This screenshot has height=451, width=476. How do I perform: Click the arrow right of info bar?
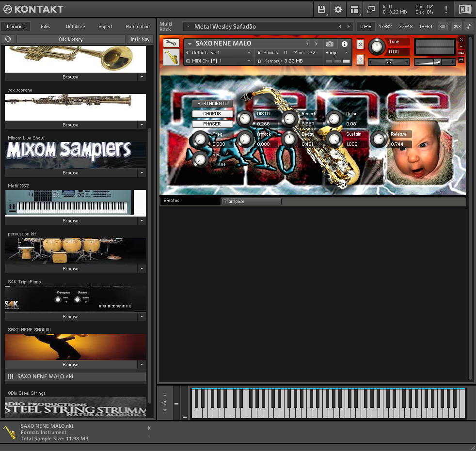[x=149, y=428]
